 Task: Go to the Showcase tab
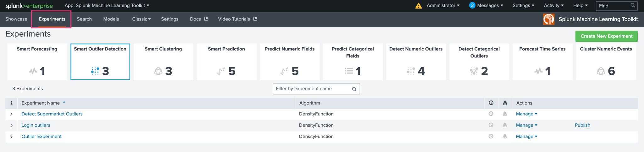point(16,19)
